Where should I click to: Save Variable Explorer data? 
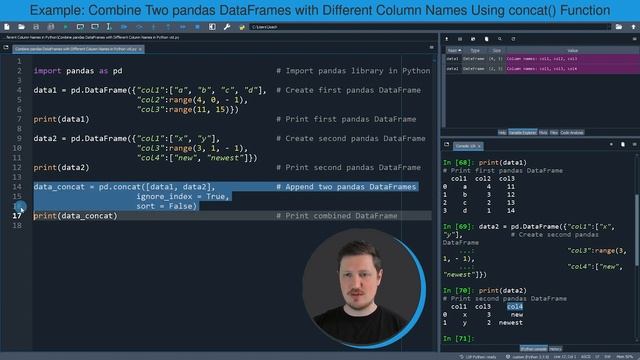(460, 39)
